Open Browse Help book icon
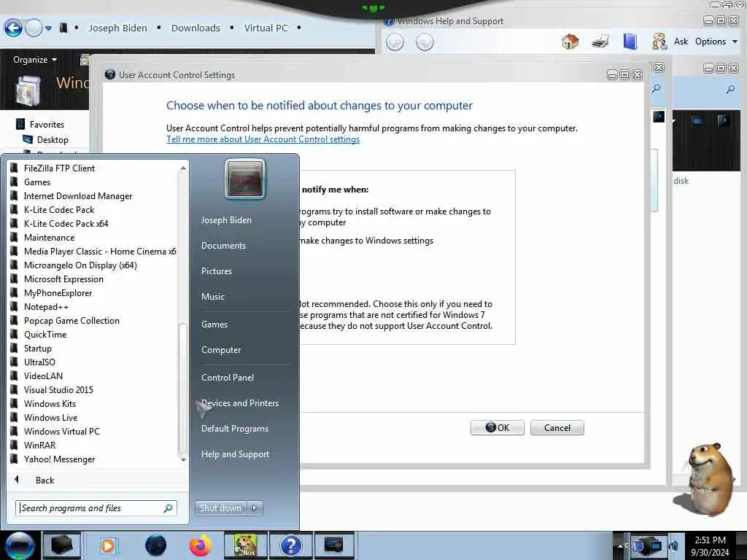 pyautogui.click(x=630, y=42)
